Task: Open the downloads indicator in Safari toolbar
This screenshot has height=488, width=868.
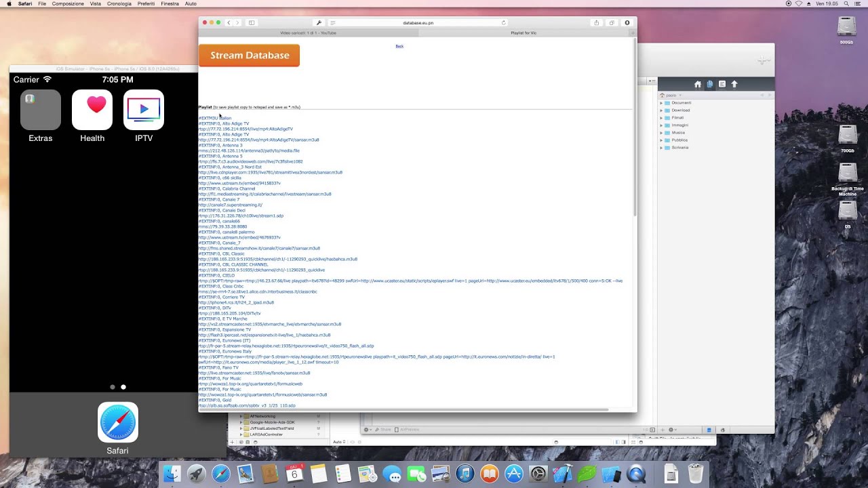Action: [x=627, y=22]
